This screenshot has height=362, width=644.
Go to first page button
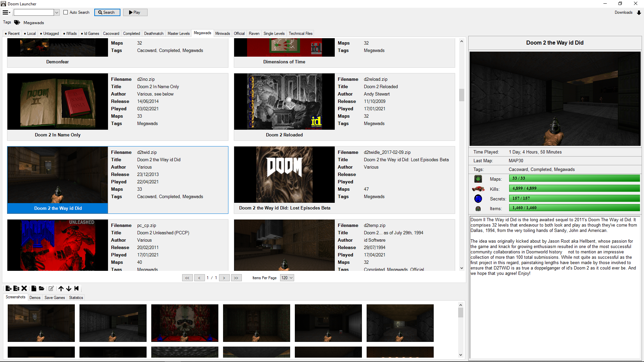[187, 278]
